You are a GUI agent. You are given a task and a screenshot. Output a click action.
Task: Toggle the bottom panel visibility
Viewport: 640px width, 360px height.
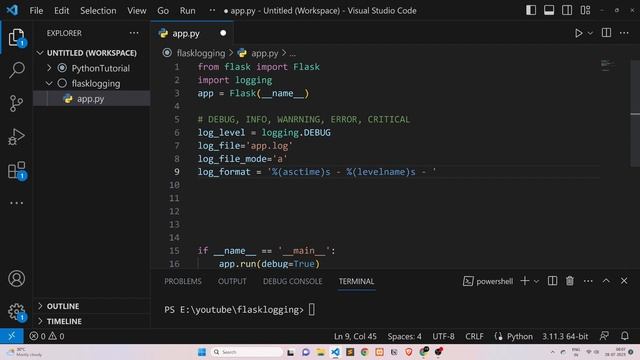click(549, 10)
